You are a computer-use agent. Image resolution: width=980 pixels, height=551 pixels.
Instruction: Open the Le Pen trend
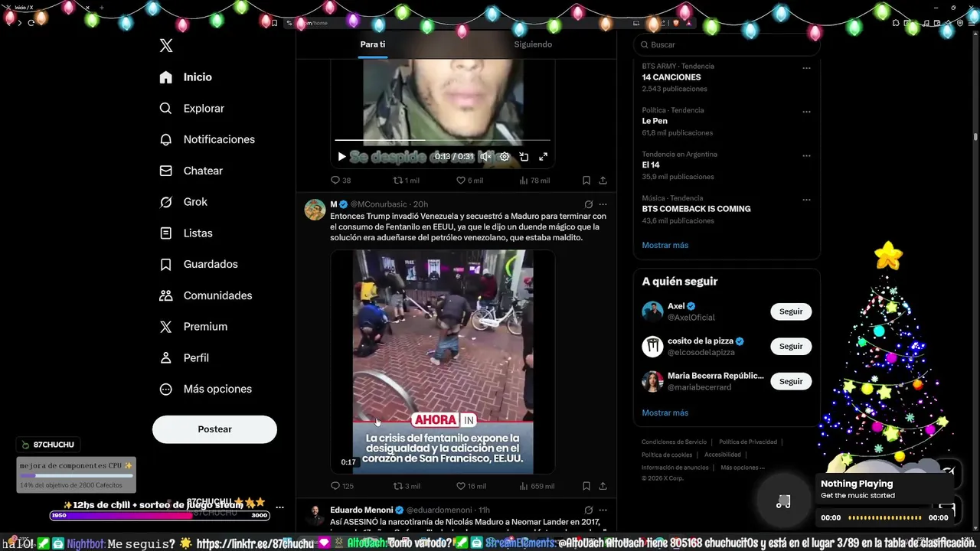(x=655, y=121)
